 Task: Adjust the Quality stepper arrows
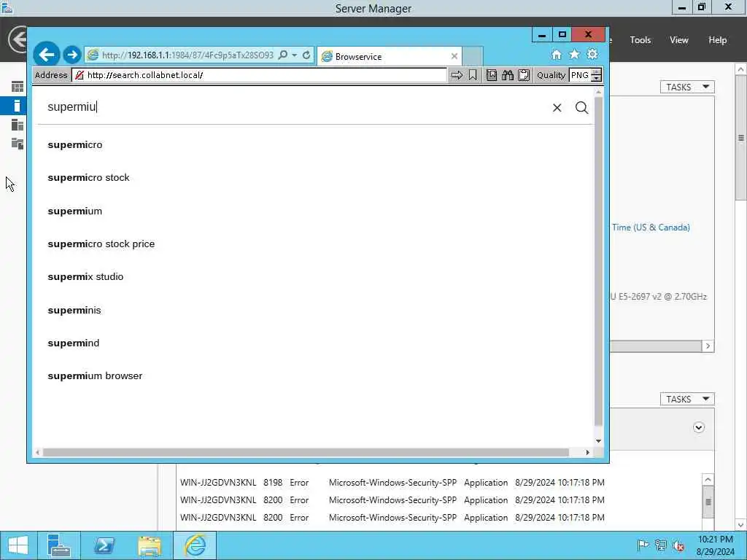pos(597,75)
